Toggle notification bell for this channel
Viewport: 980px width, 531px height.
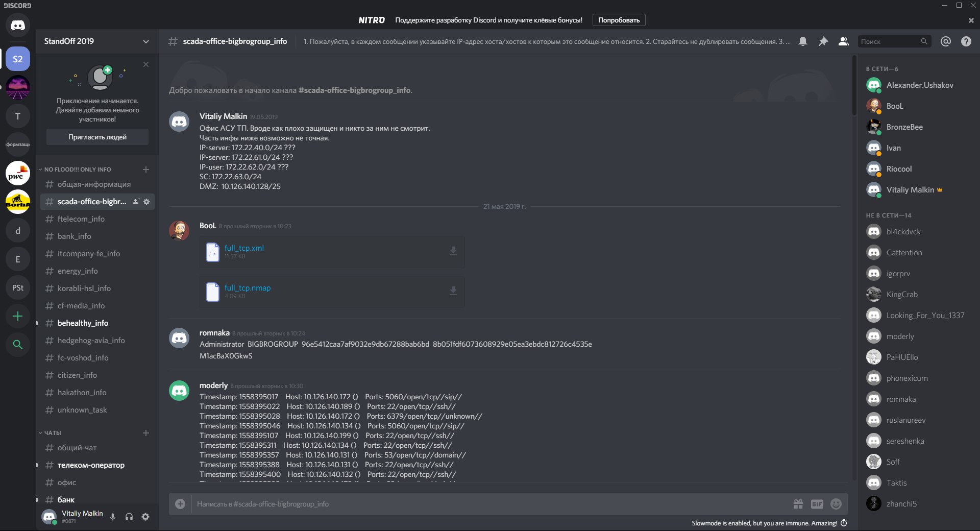(803, 41)
